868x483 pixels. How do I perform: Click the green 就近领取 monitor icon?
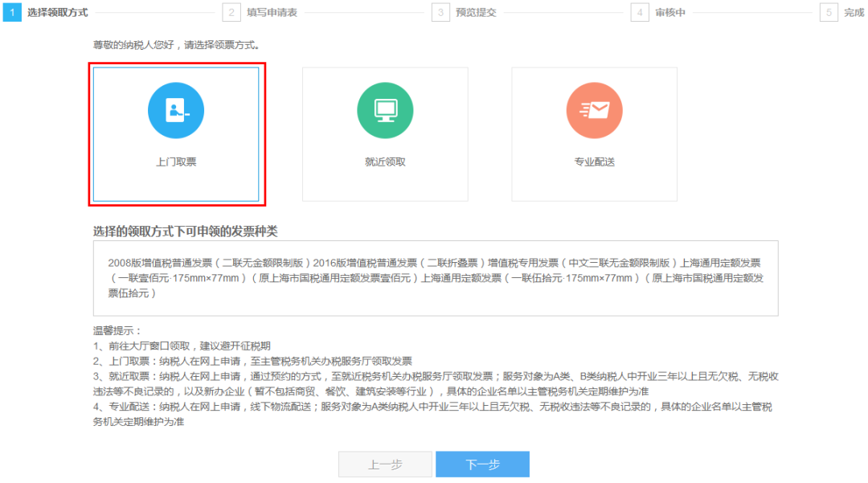tap(385, 110)
